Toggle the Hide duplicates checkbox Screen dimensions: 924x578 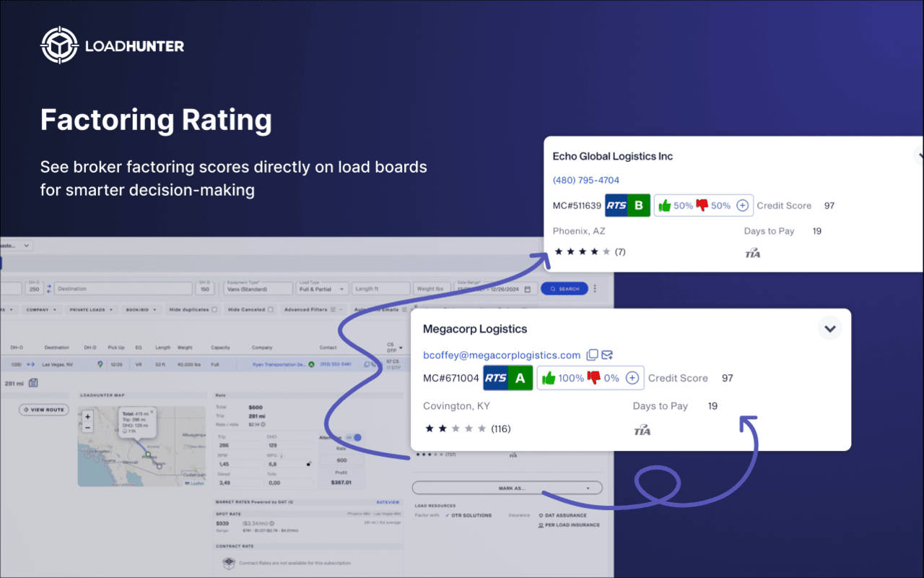click(214, 309)
